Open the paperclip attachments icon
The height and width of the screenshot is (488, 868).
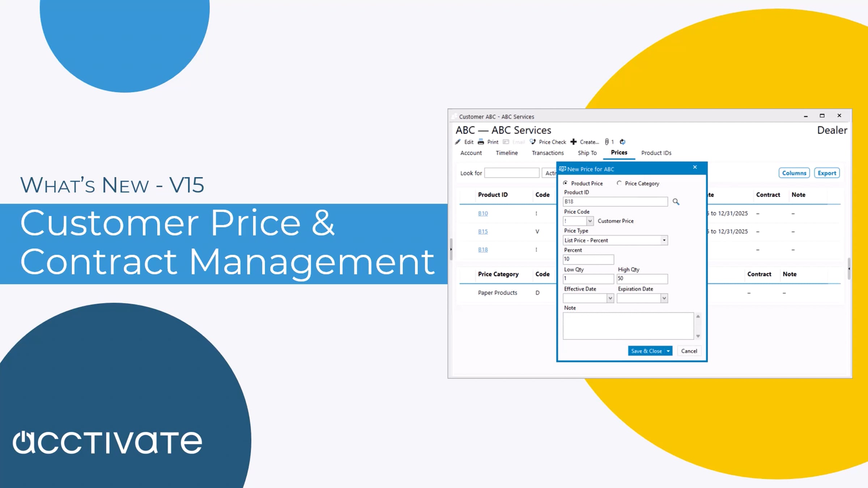pyautogui.click(x=607, y=142)
